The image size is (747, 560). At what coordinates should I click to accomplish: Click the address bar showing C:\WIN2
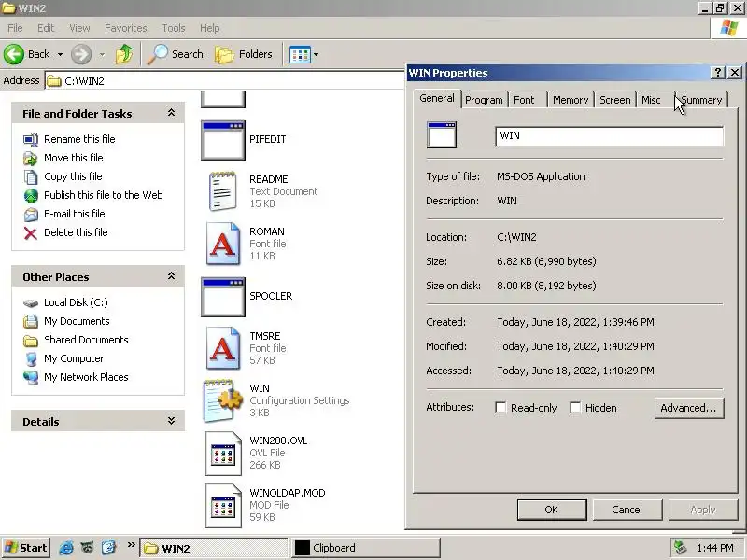(x=225, y=80)
